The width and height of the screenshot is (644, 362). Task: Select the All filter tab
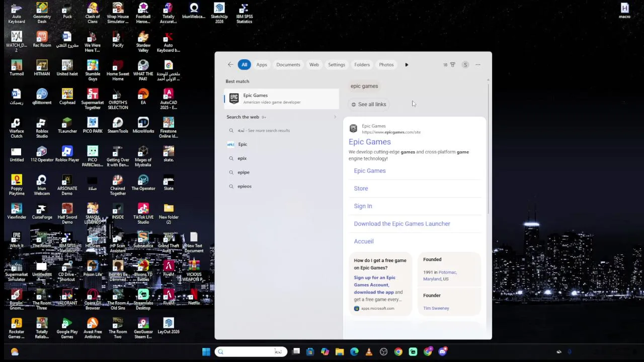[x=244, y=64]
